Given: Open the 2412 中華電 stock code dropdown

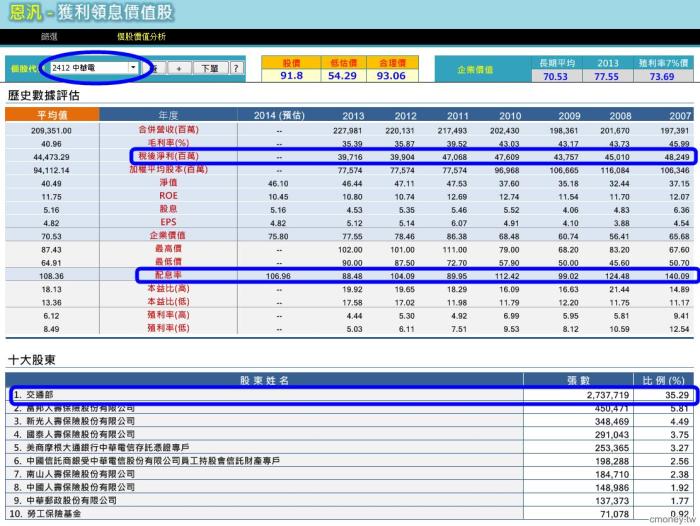Looking at the screenshot, I should tap(133, 67).
